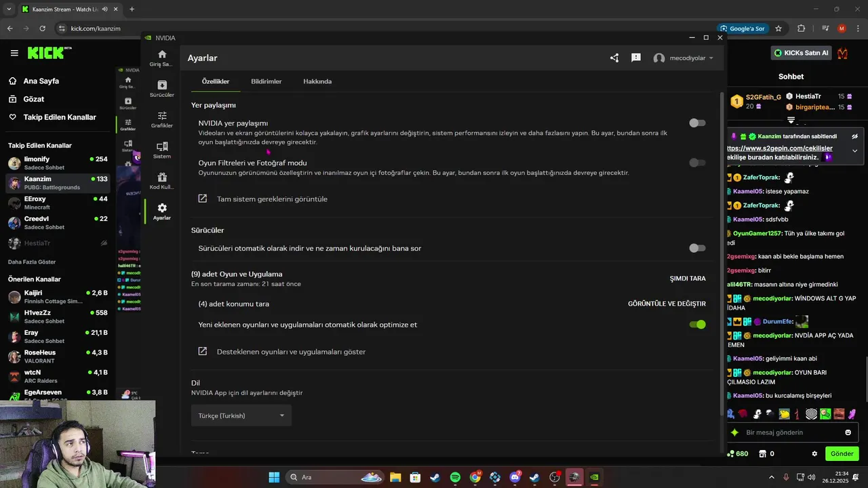The height and width of the screenshot is (488, 868).
Task: Open Creedvl channel in followed list
Action: point(58,222)
